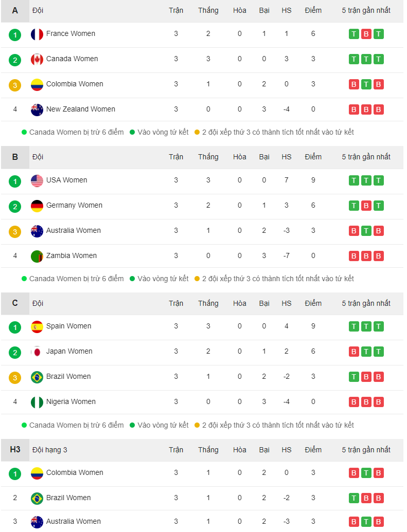Screen dimensions: 407x532
Task: Open the Colombia Women team in Group A
Action: [75, 84]
